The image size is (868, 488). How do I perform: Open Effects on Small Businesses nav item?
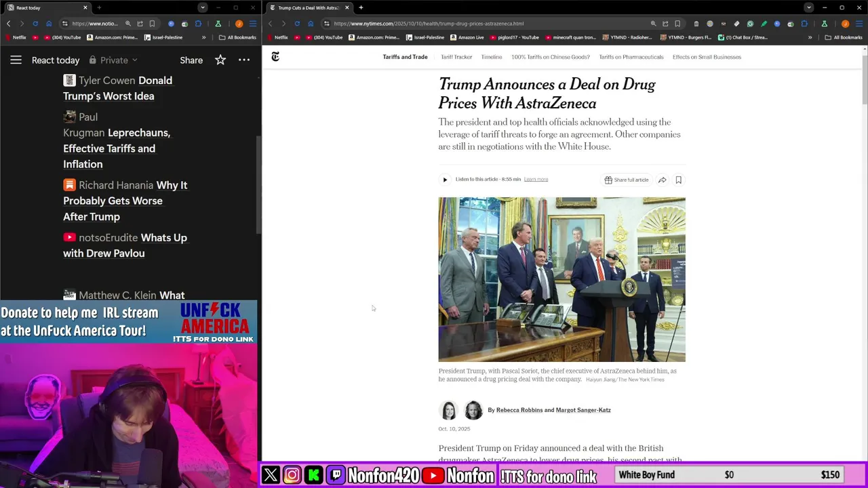707,57
